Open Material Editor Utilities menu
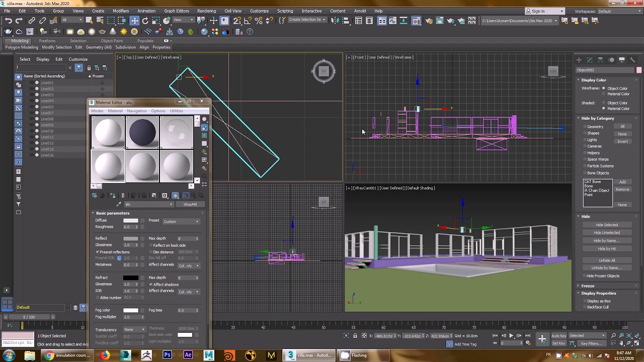644x362 pixels. (x=177, y=111)
